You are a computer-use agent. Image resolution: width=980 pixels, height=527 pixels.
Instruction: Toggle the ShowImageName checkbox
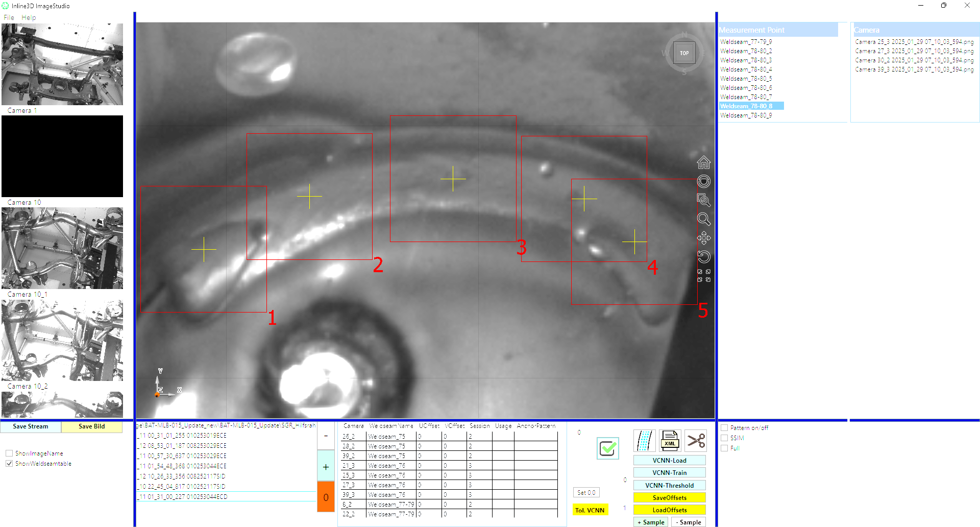click(x=9, y=453)
